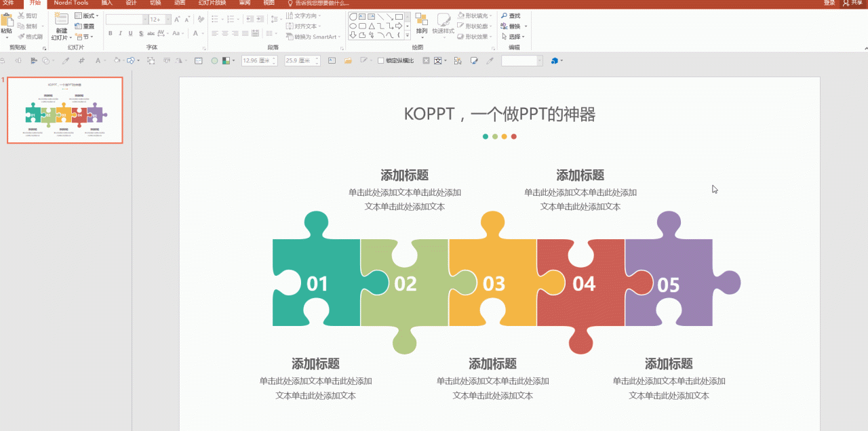Open the Select (选择) dropdown
The width and height of the screenshot is (868, 431).
(x=513, y=37)
